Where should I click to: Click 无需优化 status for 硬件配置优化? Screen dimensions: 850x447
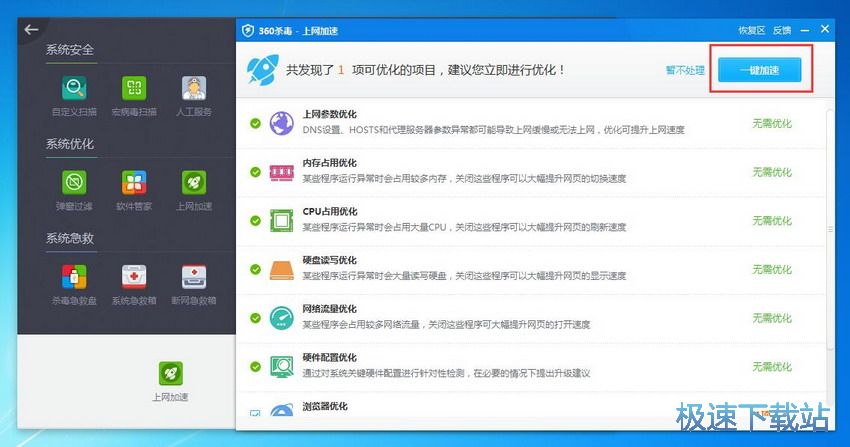pyautogui.click(x=772, y=367)
